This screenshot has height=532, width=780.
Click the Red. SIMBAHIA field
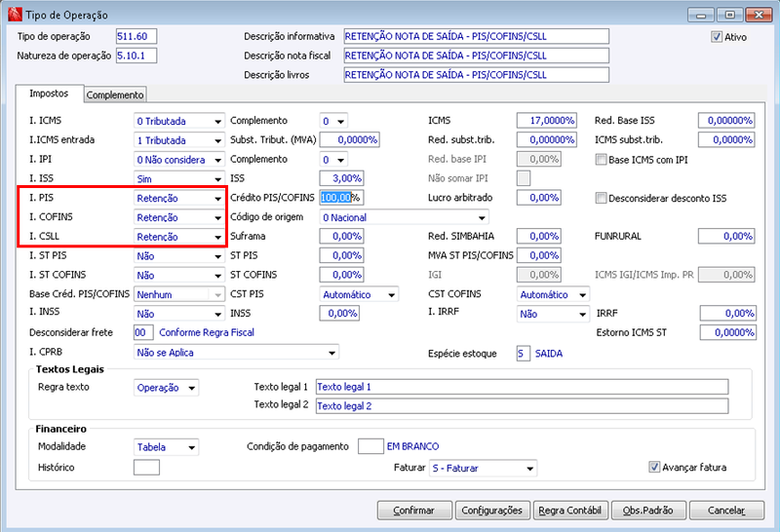click(x=539, y=236)
